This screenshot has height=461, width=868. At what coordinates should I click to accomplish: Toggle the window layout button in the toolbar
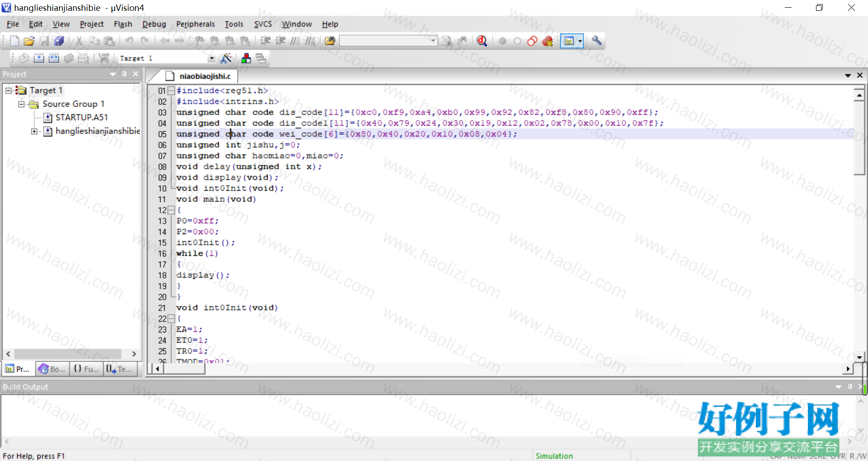(568, 41)
